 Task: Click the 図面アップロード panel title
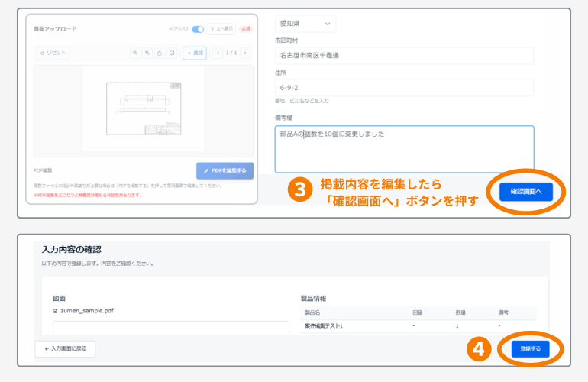[55, 29]
